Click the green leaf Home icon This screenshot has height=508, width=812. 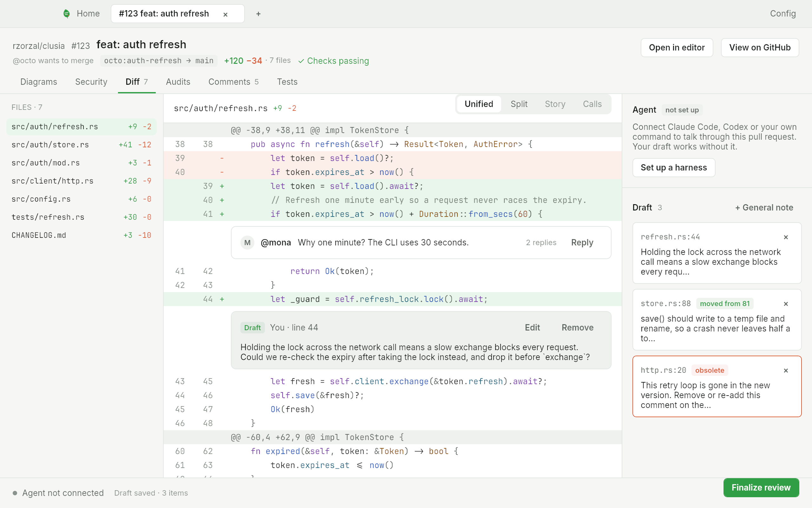click(x=66, y=14)
